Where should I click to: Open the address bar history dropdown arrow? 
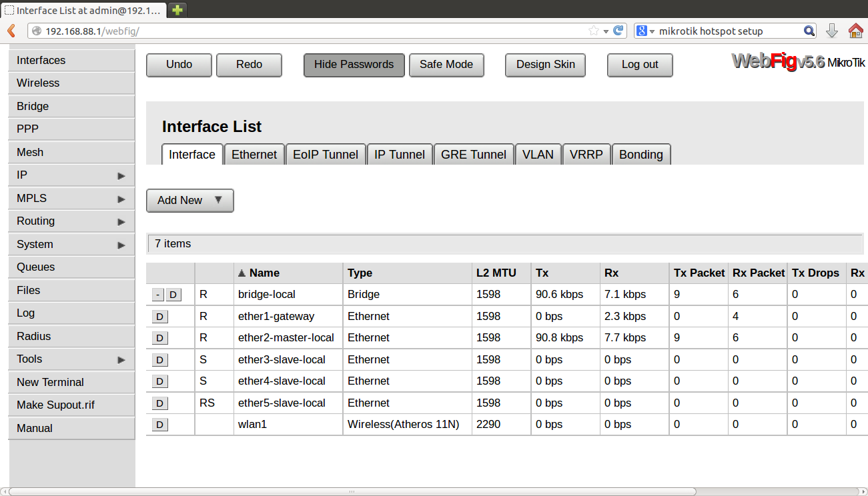[606, 31]
